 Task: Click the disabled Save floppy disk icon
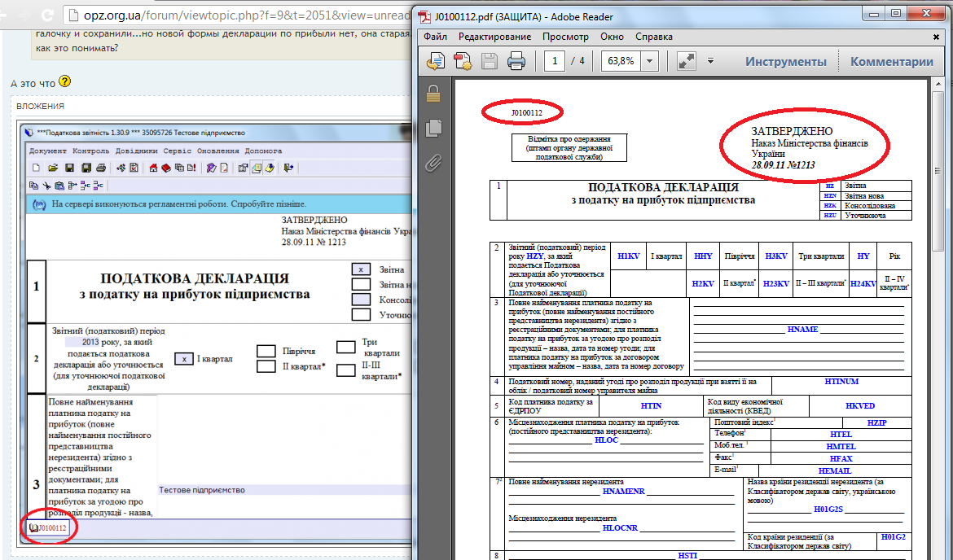pos(490,61)
